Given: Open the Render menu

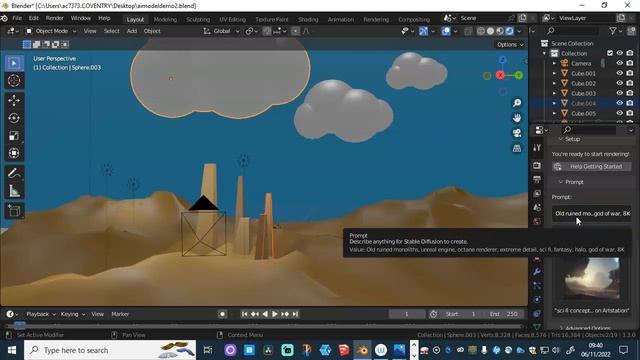Looking at the screenshot, I should click(55, 18).
